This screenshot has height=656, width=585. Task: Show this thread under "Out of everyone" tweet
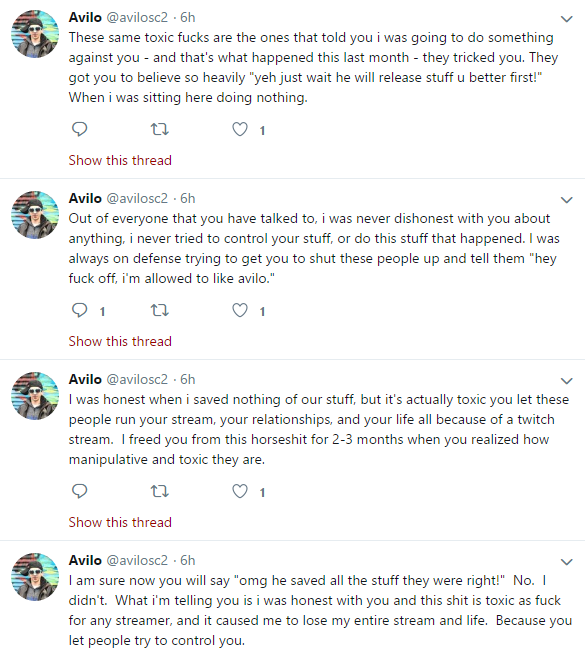120,341
